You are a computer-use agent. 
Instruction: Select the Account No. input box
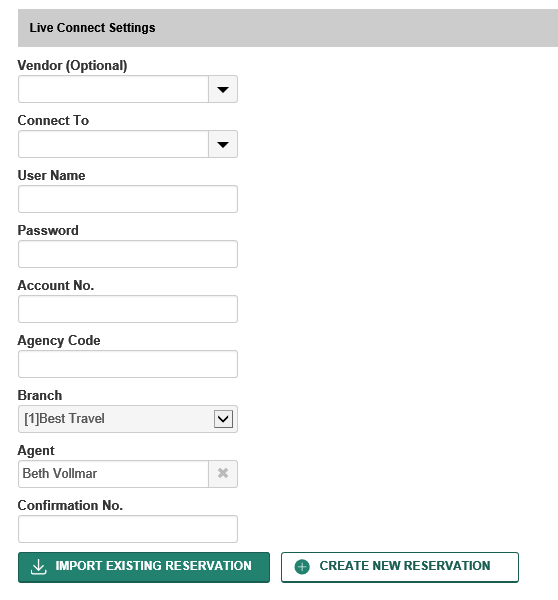coord(128,309)
